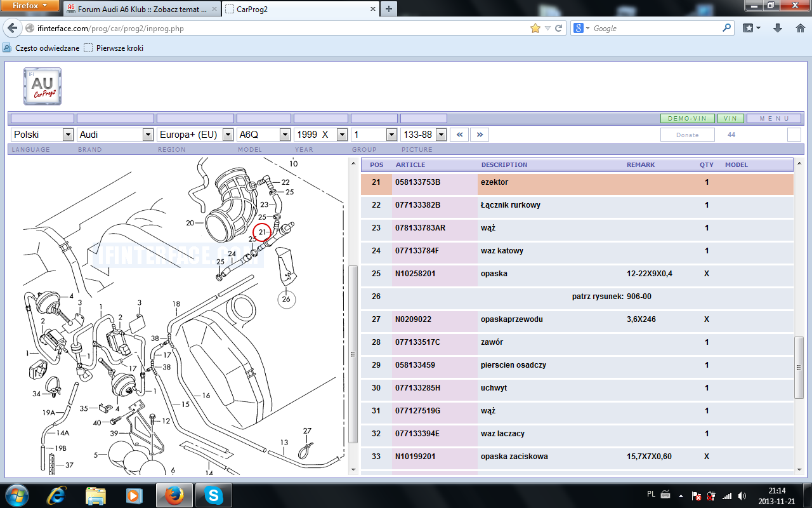
Task: Click page vertical scrollbar thumb
Action: click(x=799, y=368)
